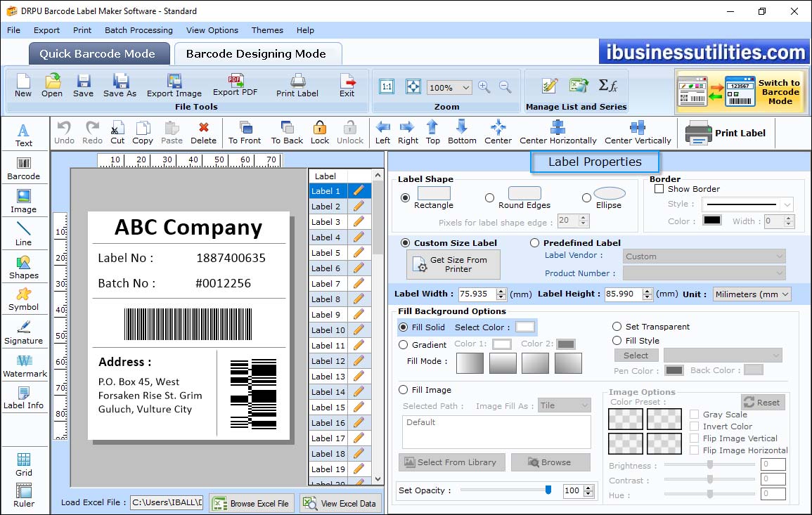Choose the Image tool in sidebar

coord(24,202)
